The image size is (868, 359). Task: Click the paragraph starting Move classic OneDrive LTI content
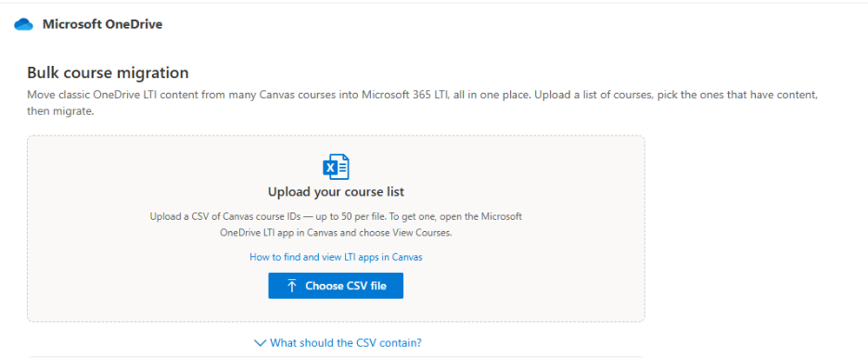click(x=422, y=102)
